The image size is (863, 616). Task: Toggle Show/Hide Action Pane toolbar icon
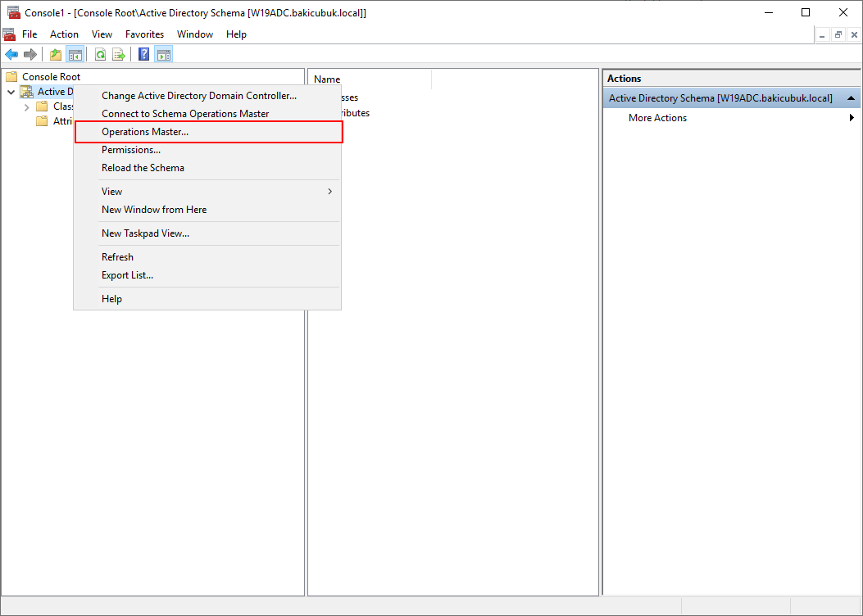click(163, 54)
